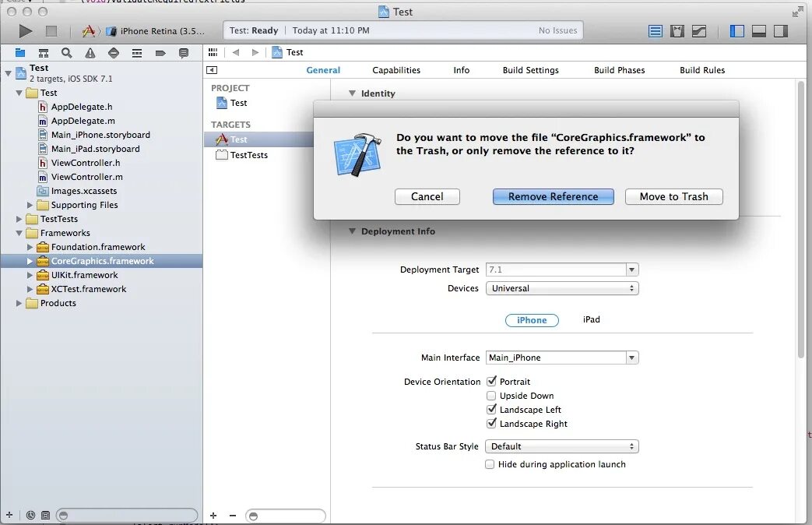The height and width of the screenshot is (525, 812).
Task: Open the related items grid menu
Action: [213, 52]
